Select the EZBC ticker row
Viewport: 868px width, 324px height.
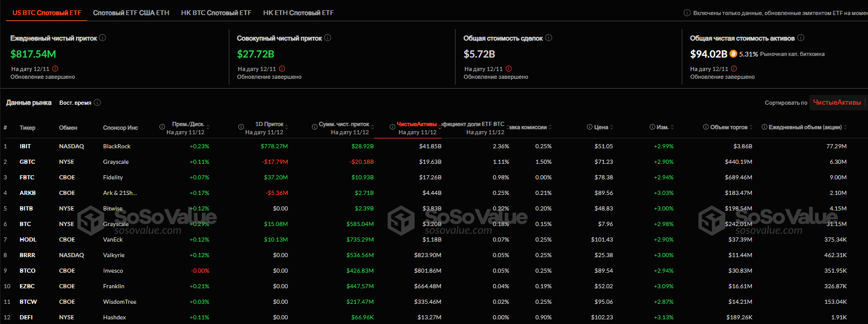(x=434, y=286)
